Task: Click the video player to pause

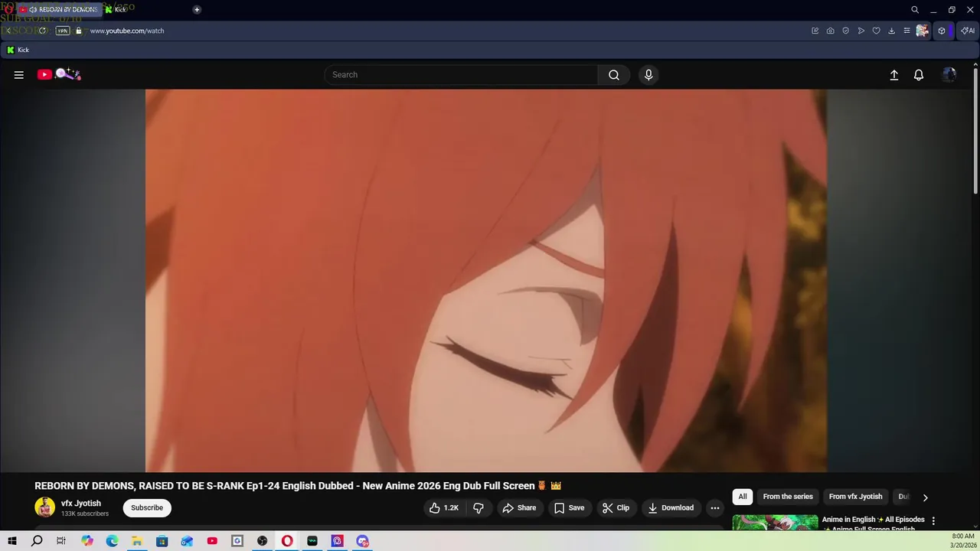Action: [486, 281]
